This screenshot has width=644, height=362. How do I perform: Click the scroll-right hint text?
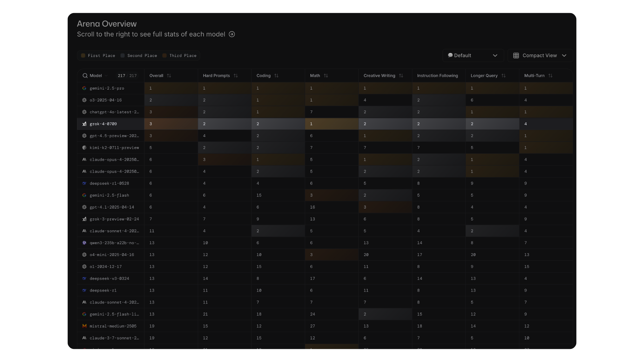pos(151,34)
